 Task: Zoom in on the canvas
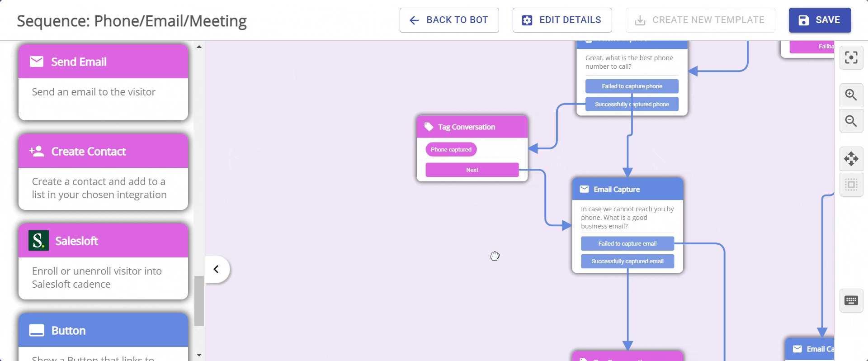(x=851, y=95)
